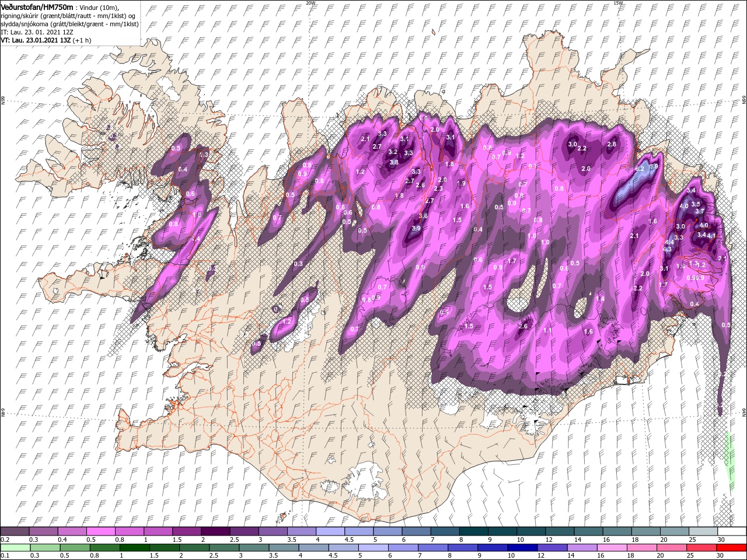Viewport: 747px width, 560px height.
Task: Click the red bottom-row swatch between 25 and 30
Action: pyautogui.click(x=701, y=547)
